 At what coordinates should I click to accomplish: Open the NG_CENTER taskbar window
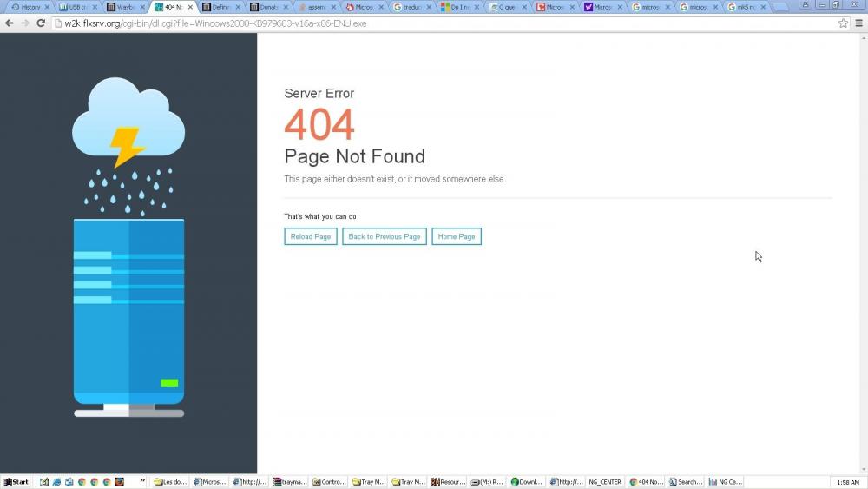pos(604,481)
